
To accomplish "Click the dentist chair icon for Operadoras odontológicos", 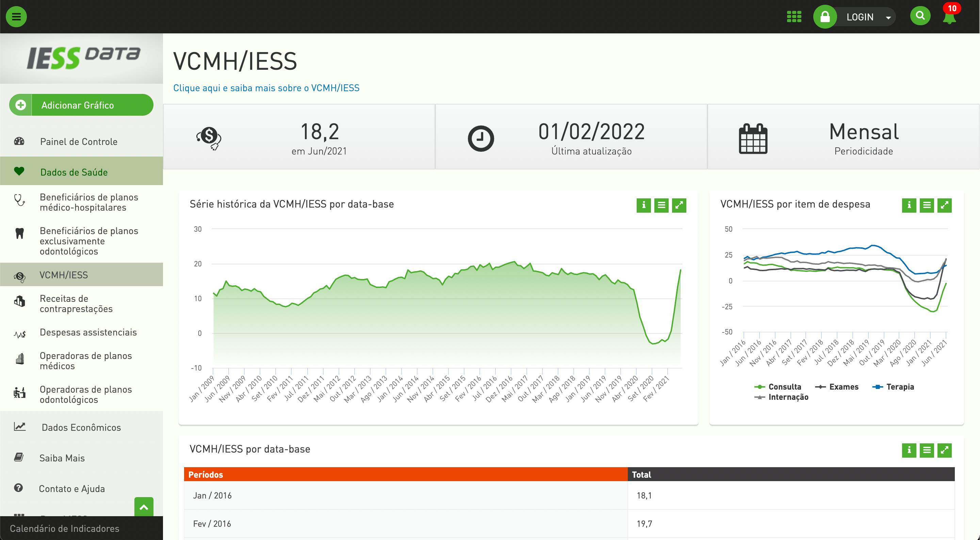I will 19,392.
